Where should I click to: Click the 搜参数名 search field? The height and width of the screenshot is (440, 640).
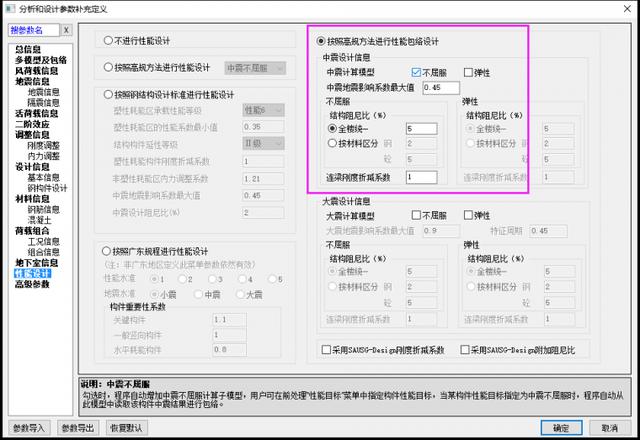pyautogui.click(x=34, y=30)
